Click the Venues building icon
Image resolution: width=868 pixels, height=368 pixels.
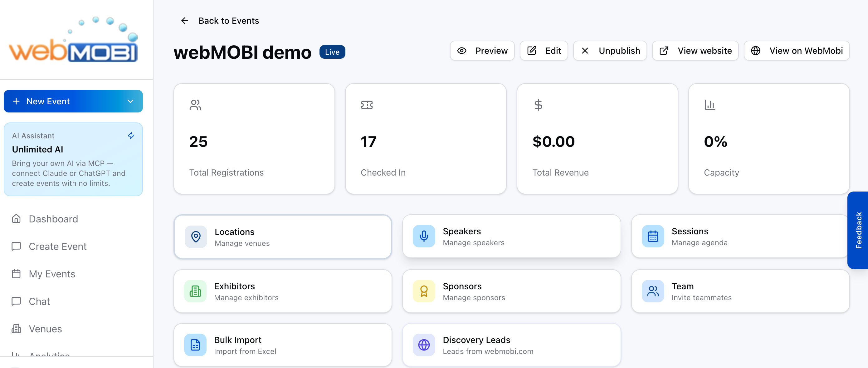(x=16, y=329)
